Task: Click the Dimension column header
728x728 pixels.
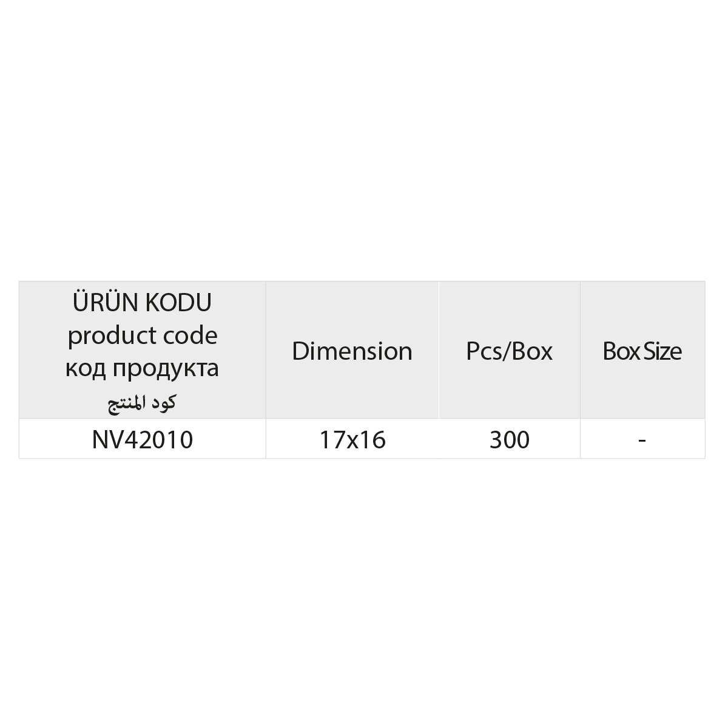Action: 352,351
